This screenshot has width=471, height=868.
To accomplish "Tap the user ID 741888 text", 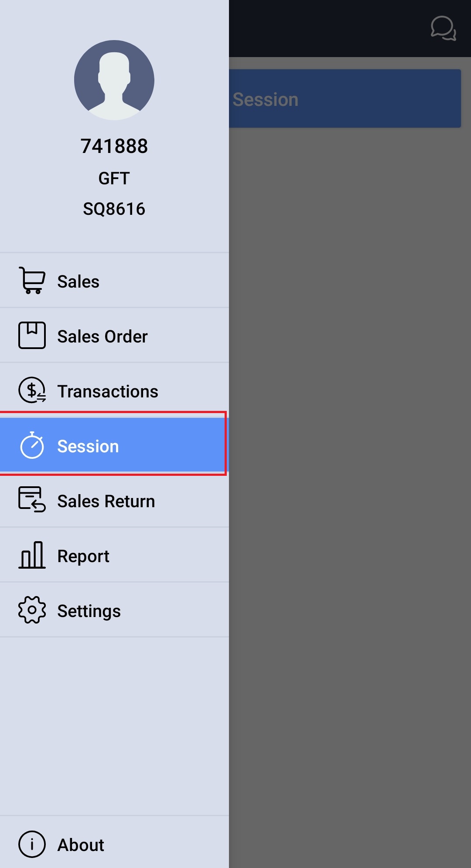I will [x=114, y=146].
